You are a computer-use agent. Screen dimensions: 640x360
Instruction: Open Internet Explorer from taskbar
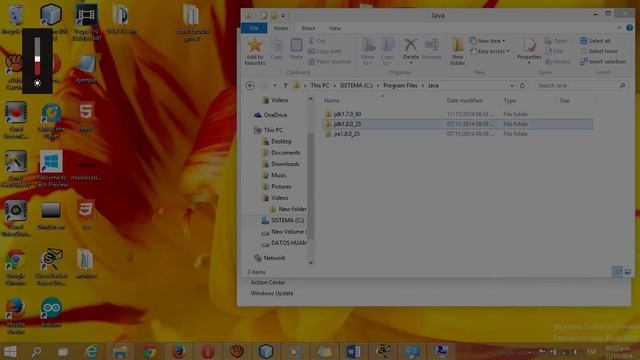click(91, 351)
